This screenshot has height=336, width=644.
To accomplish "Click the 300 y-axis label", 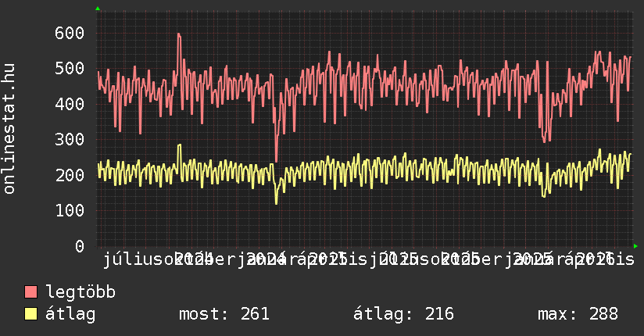I will (69, 139).
